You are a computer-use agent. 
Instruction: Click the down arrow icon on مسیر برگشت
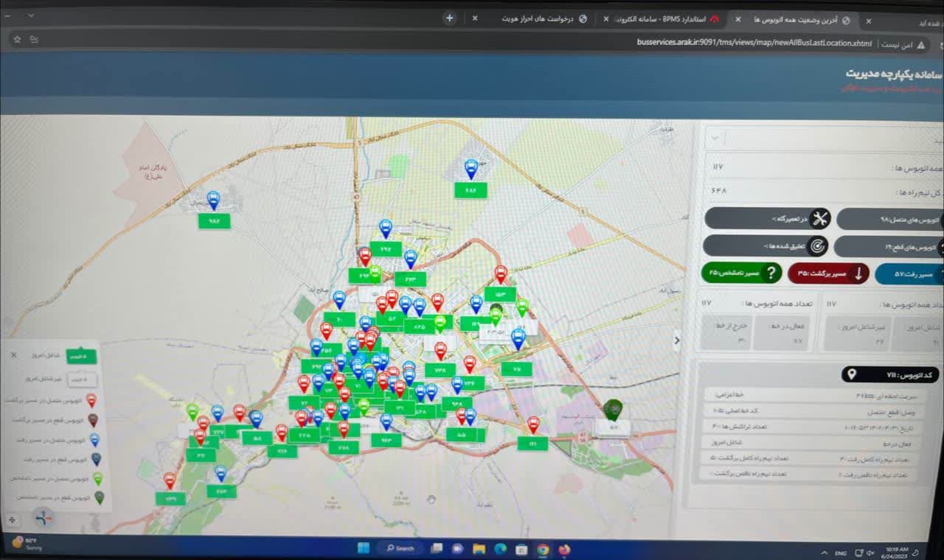pos(858,274)
